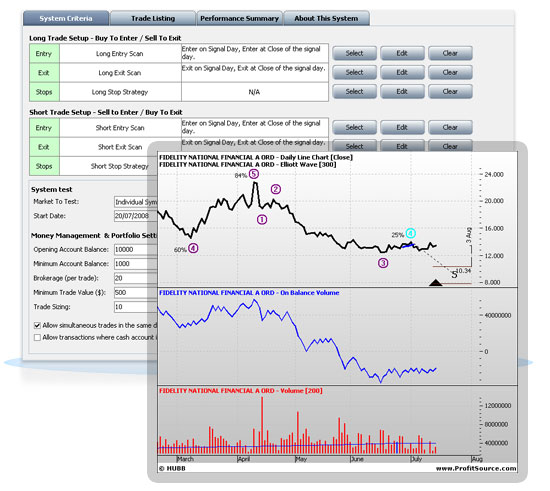The image size is (550, 491).
Task: Click Select for Short Entry Scan row
Action: 354,127
